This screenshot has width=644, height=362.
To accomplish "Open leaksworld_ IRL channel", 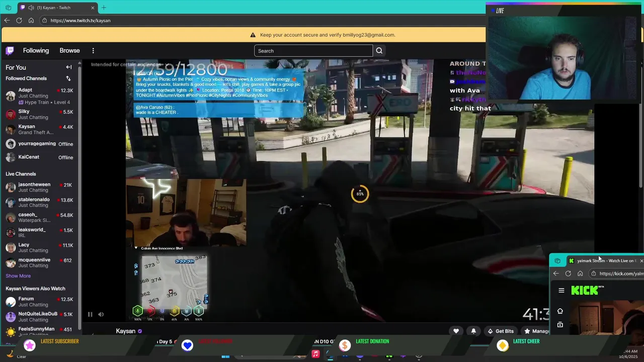I will [x=40, y=232].
